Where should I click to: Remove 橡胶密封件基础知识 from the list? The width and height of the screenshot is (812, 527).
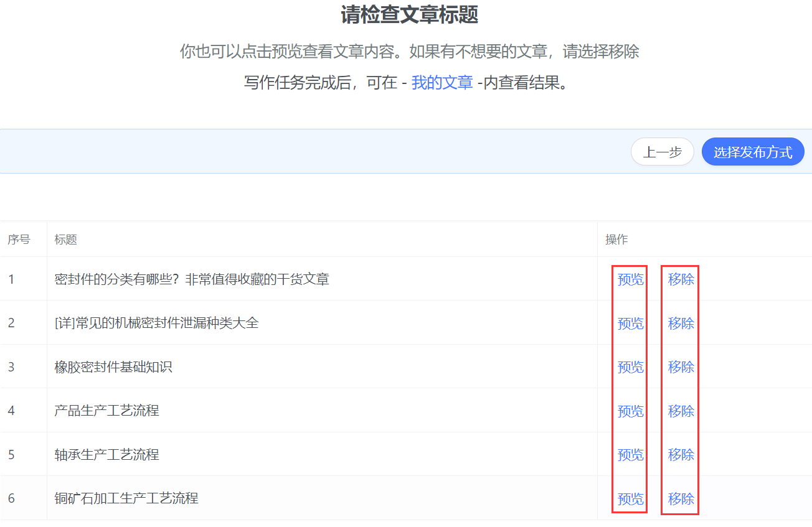(681, 367)
